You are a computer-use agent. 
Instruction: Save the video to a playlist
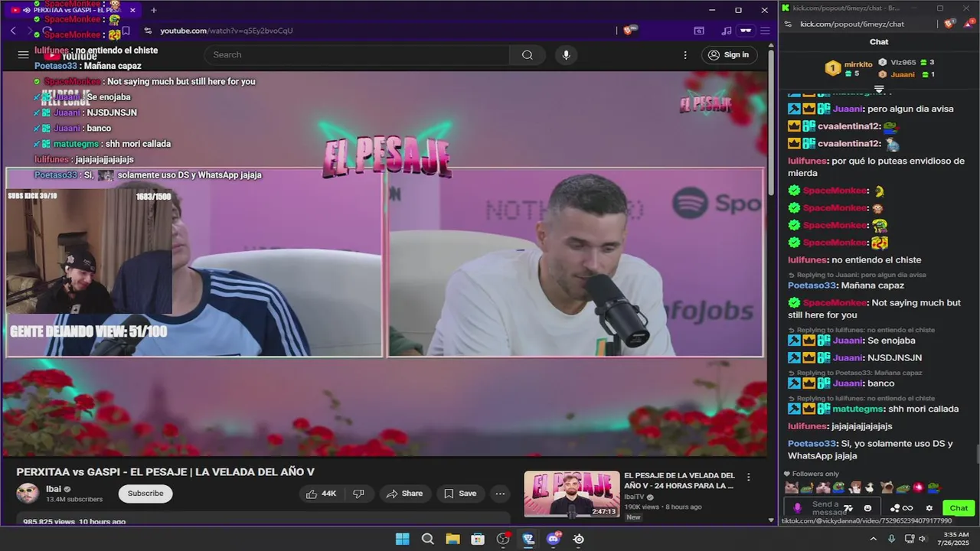(460, 494)
